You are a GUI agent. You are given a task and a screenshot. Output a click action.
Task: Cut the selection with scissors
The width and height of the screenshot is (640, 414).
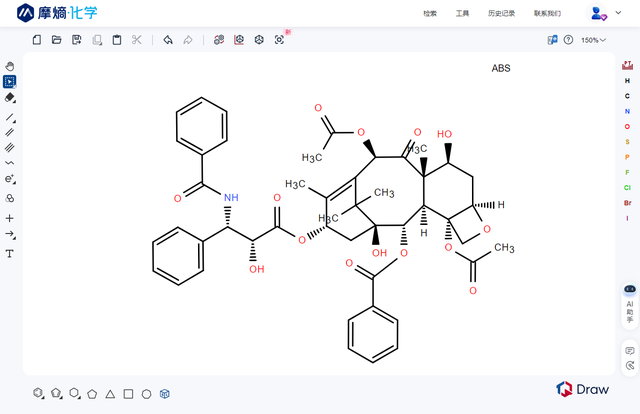coord(137,40)
